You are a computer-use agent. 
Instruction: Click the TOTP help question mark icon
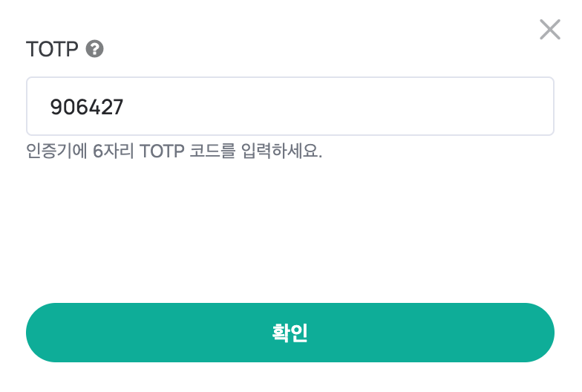coord(95,49)
